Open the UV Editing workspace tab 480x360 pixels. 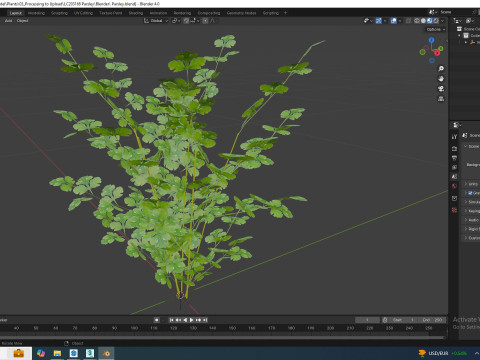pos(83,13)
